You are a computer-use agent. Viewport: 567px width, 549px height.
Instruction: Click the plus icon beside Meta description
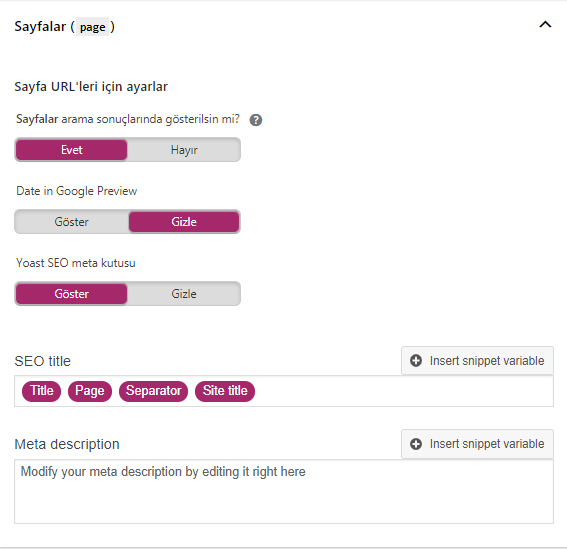[x=416, y=444]
